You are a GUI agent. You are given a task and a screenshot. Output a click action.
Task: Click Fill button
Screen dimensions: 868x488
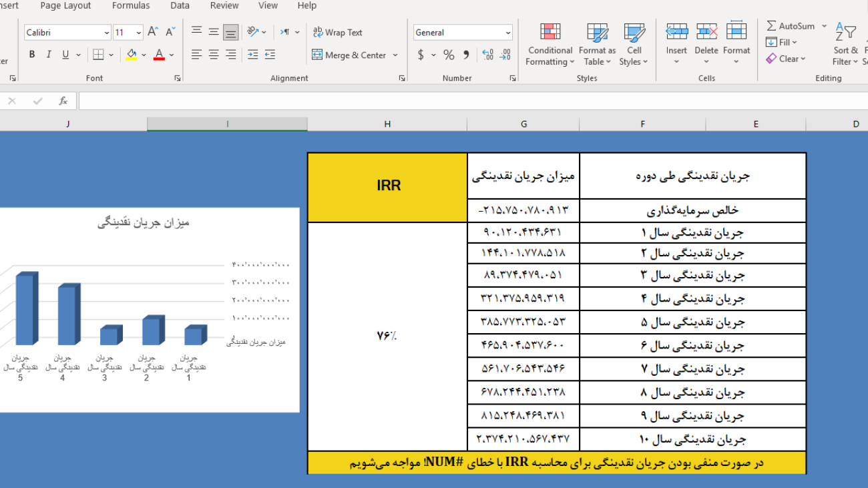pos(782,42)
